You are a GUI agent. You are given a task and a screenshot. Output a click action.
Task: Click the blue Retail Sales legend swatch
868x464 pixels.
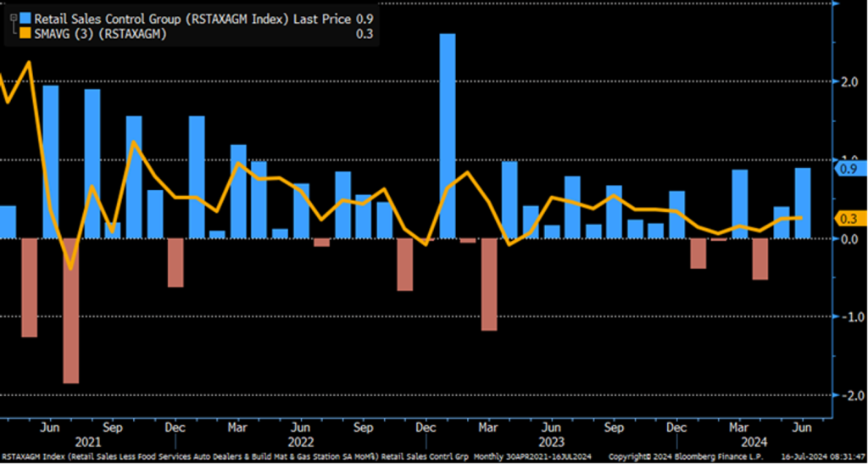25,18
